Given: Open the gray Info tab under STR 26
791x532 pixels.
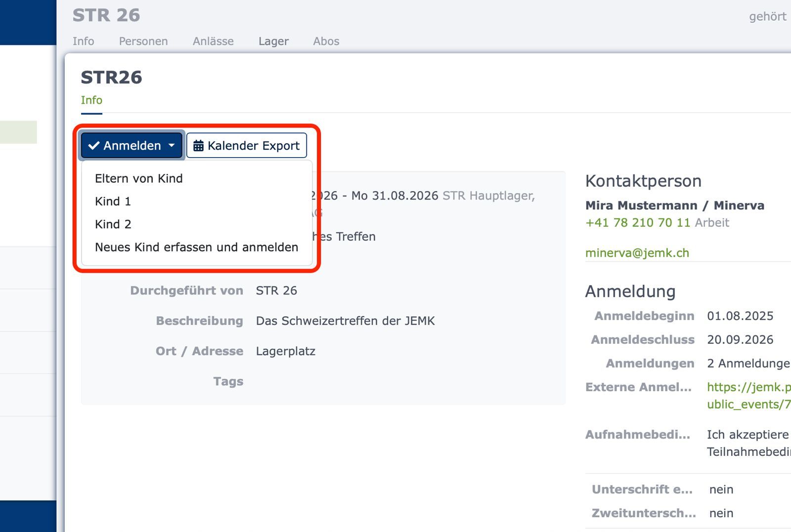Looking at the screenshot, I should (x=83, y=41).
